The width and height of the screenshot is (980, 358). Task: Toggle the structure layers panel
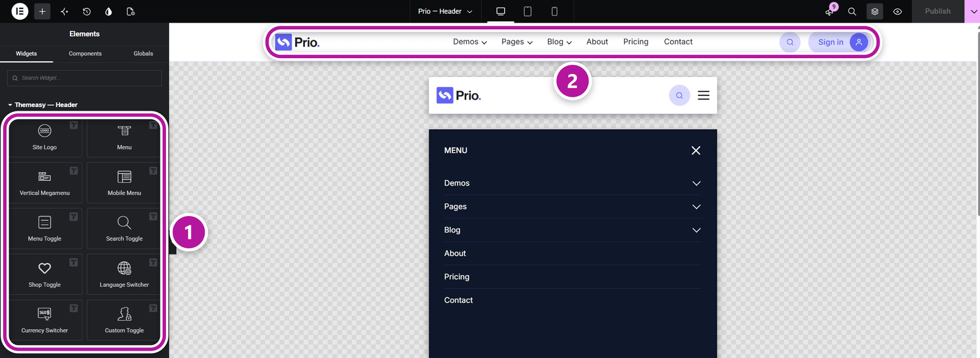point(875,11)
